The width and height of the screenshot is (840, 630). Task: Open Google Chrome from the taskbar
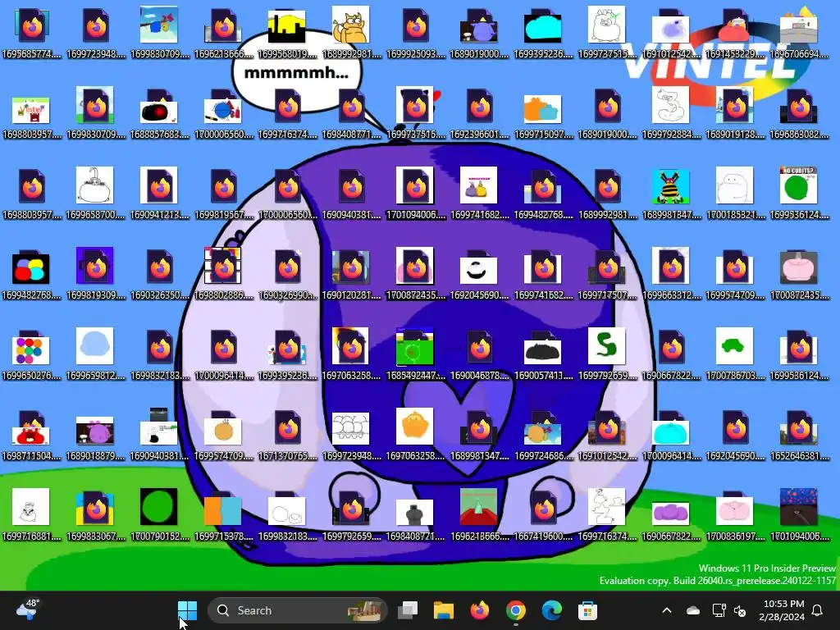point(515,610)
